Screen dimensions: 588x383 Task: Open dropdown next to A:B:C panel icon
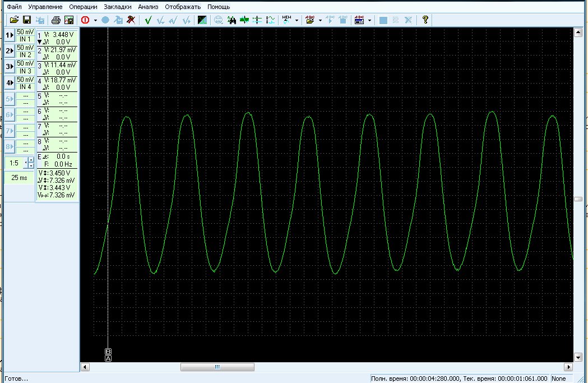(370, 20)
